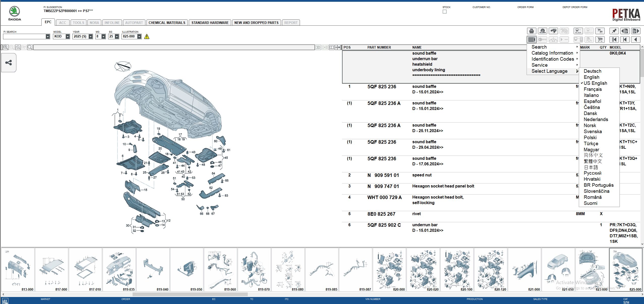Select the ELSA toolbar icon

click(578, 31)
